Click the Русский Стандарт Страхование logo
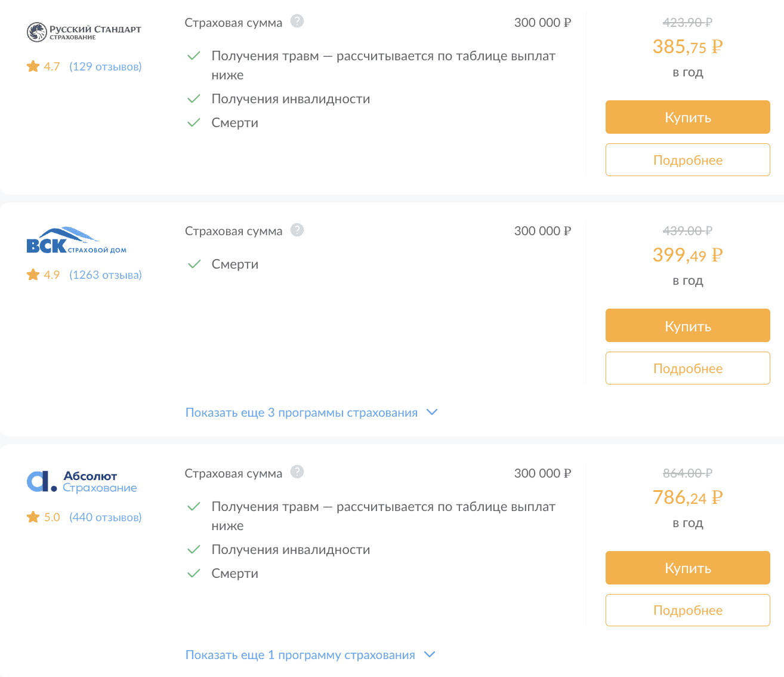Viewport: 784px width, 677px height. (84, 32)
